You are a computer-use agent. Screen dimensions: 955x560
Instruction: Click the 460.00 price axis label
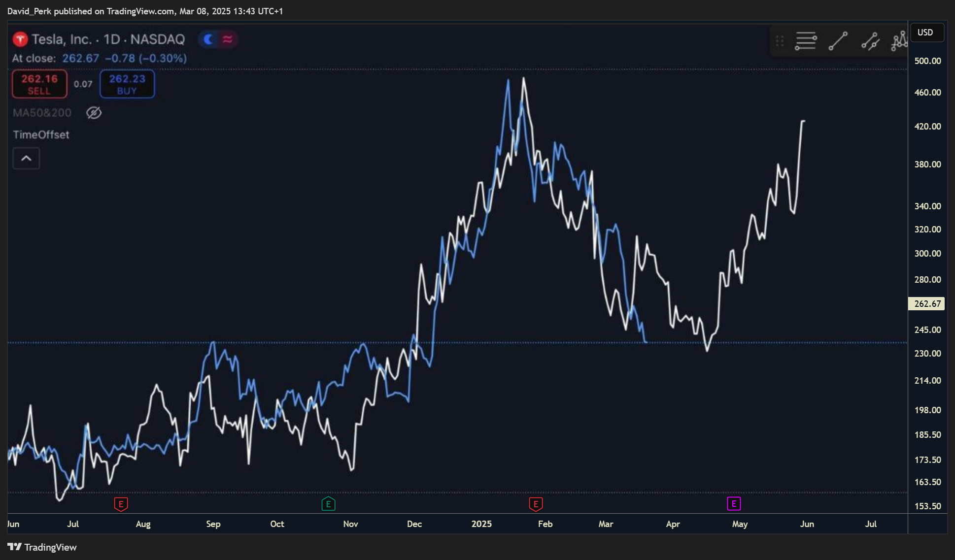(x=927, y=92)
